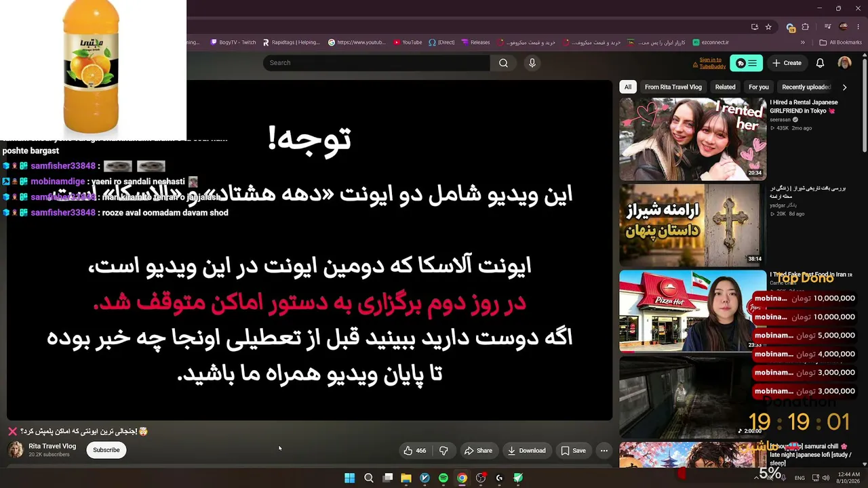
Task: Open Chrome's three-dot menu
Action: coord(859,27)
